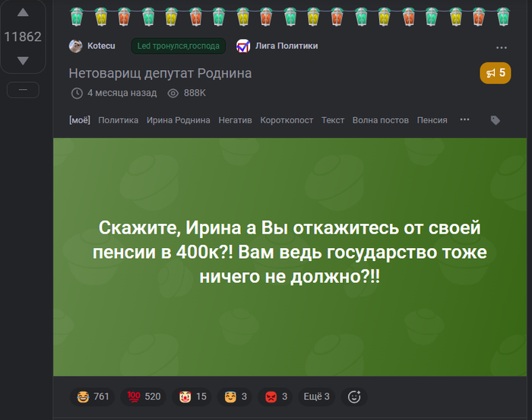The height and width of the screenshot is (420, 532).
Task: Click the '4 месяца назад' timestamp
Action: coord(122,93)
